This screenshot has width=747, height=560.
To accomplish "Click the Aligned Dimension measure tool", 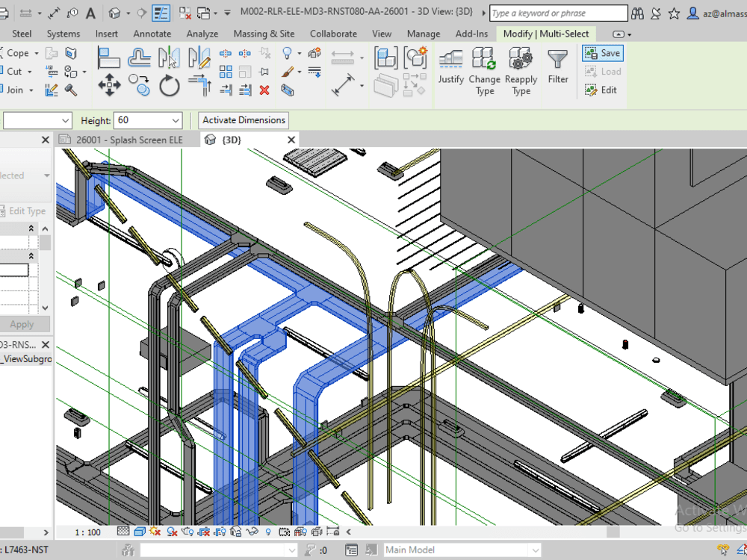I will pyautogui.click(x=343, y=86).
